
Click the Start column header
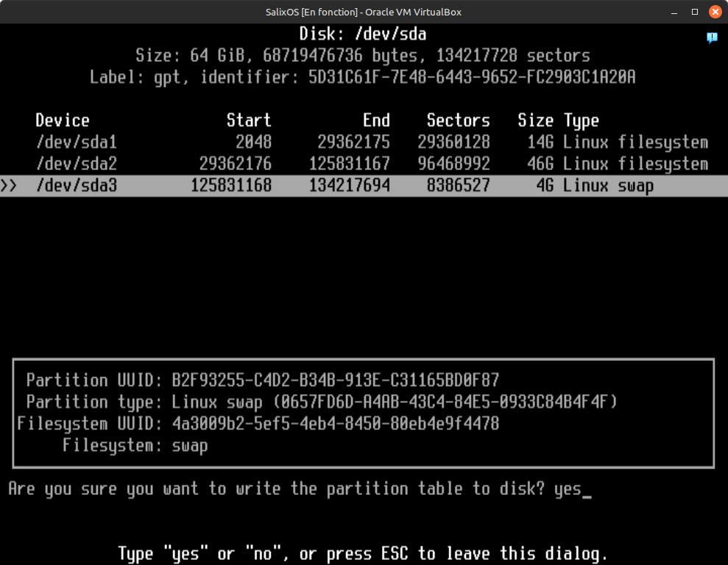[x=249, y=121]
